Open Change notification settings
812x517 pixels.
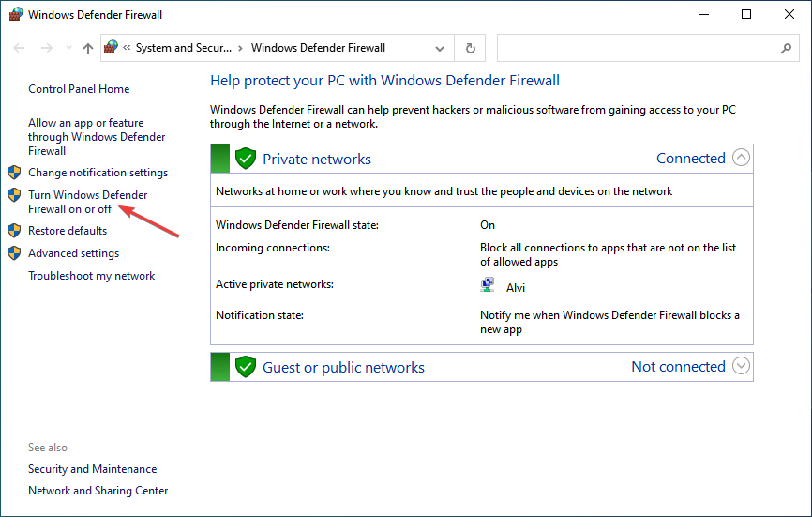[98, 173]
